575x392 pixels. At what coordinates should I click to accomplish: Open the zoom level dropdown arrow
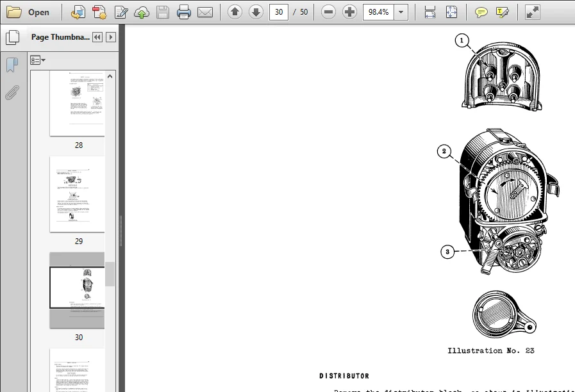pos(401,12)
